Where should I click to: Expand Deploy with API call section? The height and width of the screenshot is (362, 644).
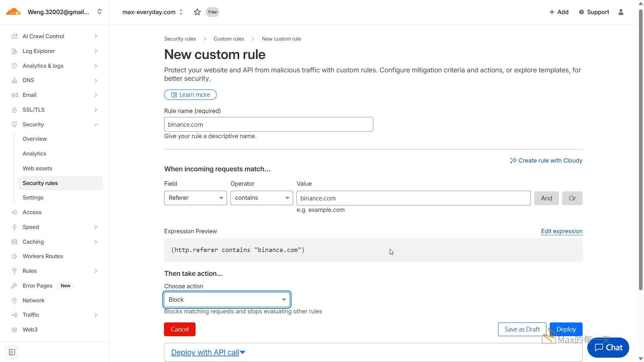(208, 352)
